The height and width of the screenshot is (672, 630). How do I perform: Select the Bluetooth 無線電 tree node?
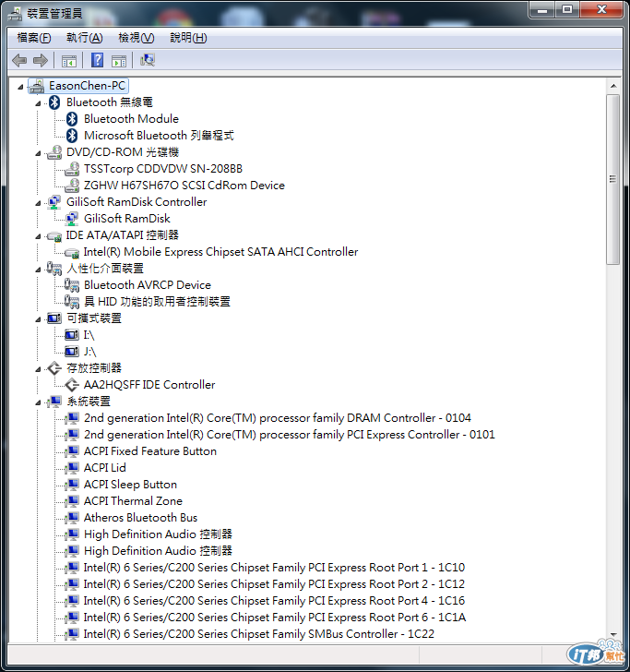point(110,102)
